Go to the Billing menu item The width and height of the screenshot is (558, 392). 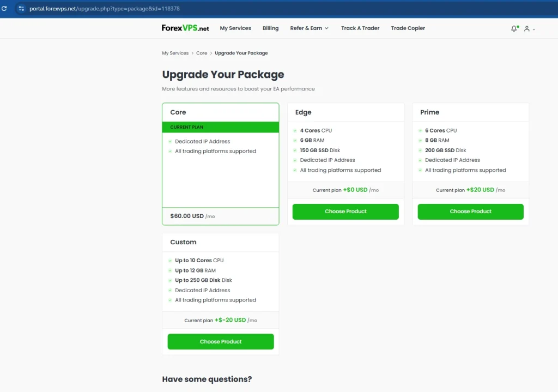coord(270,28)
